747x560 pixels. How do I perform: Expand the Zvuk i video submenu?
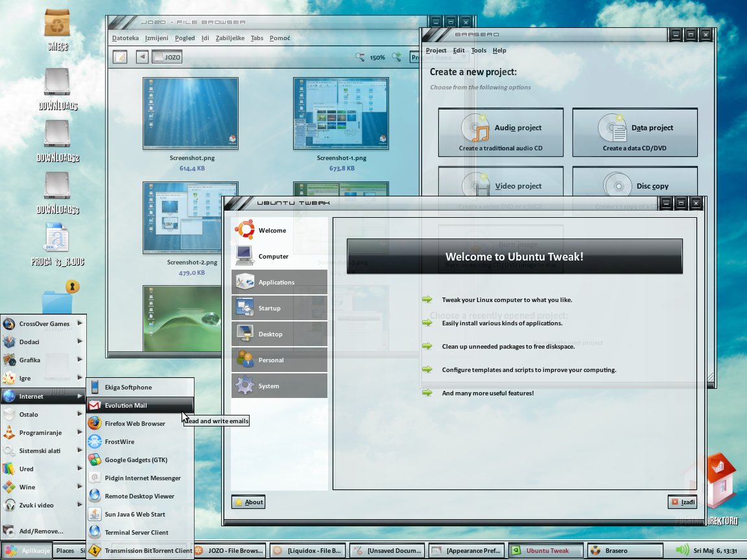pos(43,505)
